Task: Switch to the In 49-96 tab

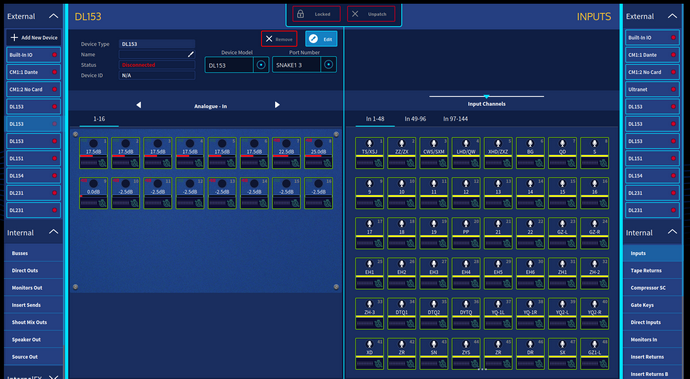Action: 415,119
